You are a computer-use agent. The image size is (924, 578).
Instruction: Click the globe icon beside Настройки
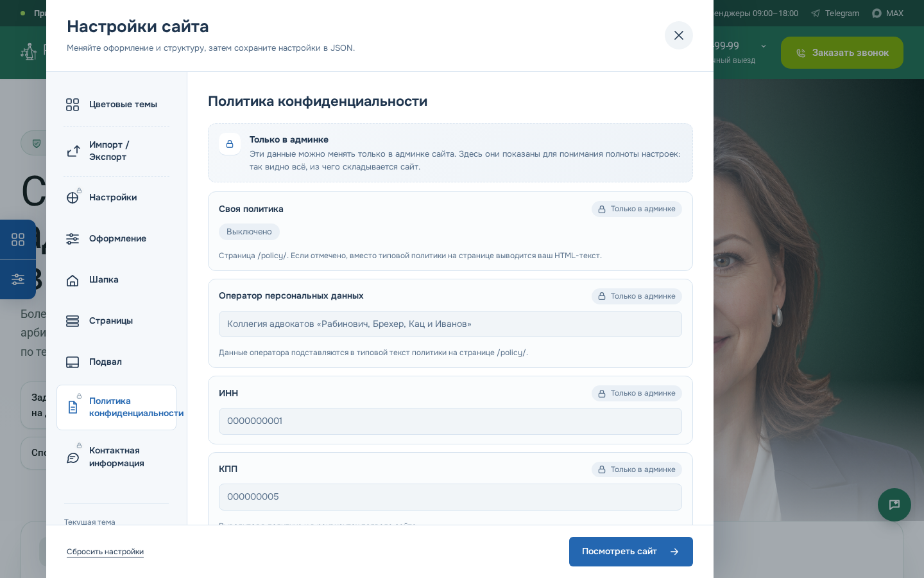click(73, 198)
